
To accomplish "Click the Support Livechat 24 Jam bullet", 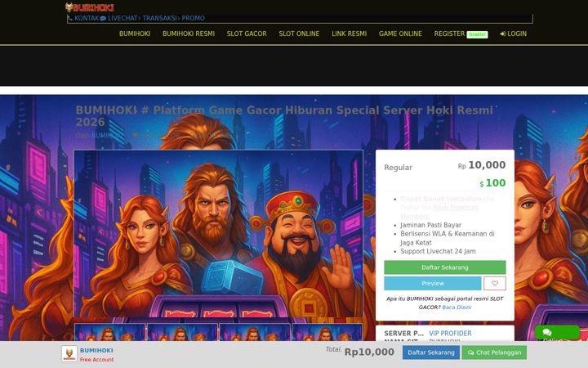I will pos(438,251).
